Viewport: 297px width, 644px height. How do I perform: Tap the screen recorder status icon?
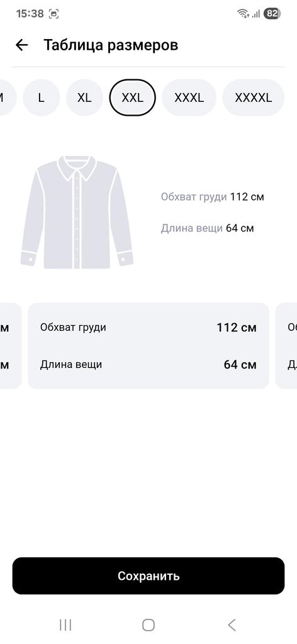(54, 14)
